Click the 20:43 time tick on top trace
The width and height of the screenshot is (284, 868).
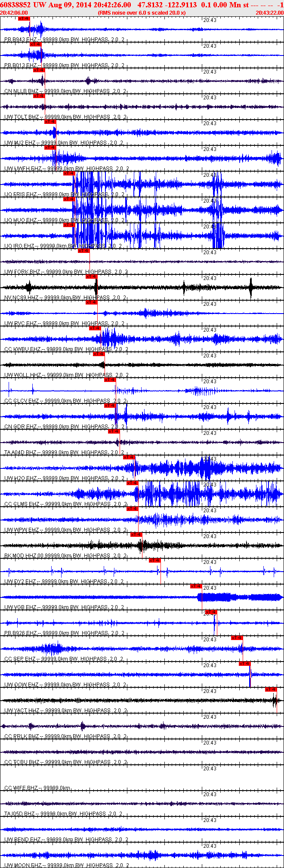coord(210,20)
